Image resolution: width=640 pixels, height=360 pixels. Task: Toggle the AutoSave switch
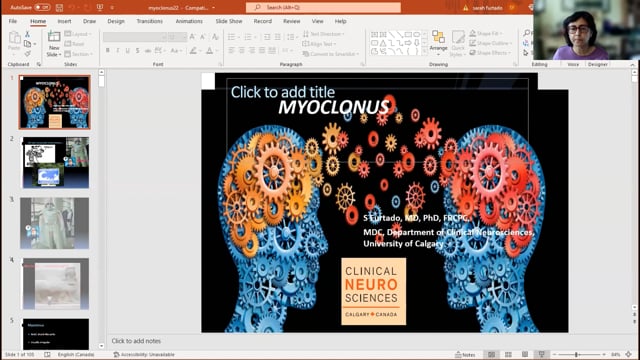point(42,7)
